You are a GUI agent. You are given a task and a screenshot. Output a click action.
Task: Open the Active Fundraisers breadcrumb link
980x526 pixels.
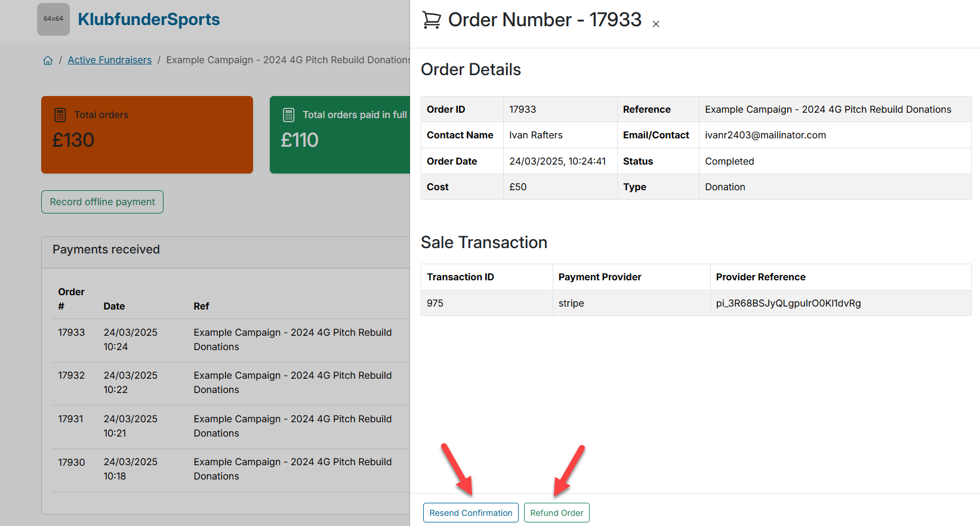(110, 60)
